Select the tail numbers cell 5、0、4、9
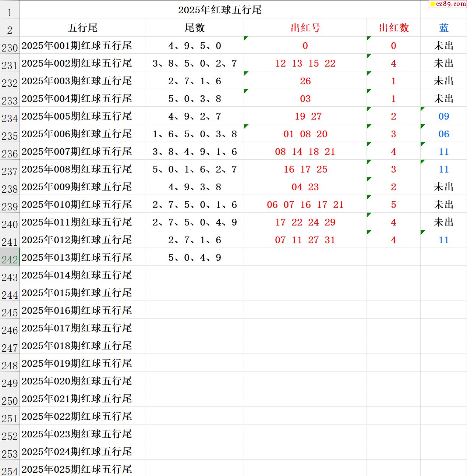The width and height of the screenshot is (467, 476). (194, 257)
